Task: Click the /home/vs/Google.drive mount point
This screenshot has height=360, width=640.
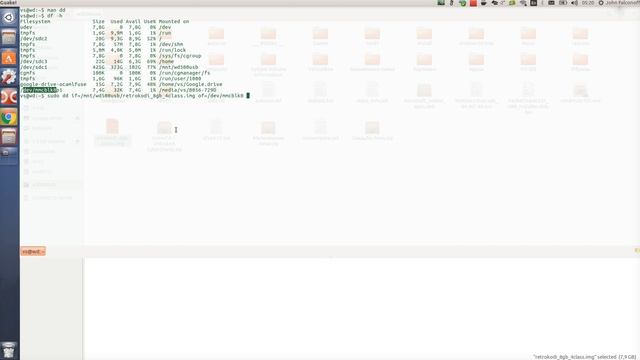Action: coord(191,84)
